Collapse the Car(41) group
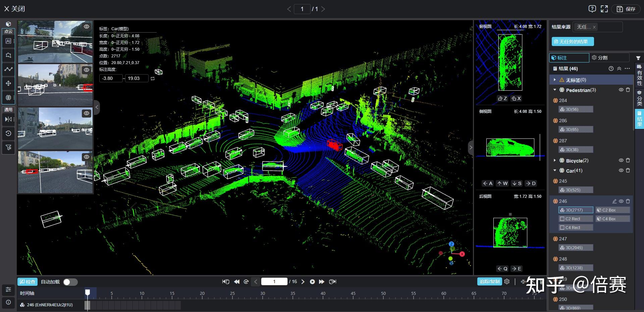Viewport: 644px width, 312px height. [555, 171]
